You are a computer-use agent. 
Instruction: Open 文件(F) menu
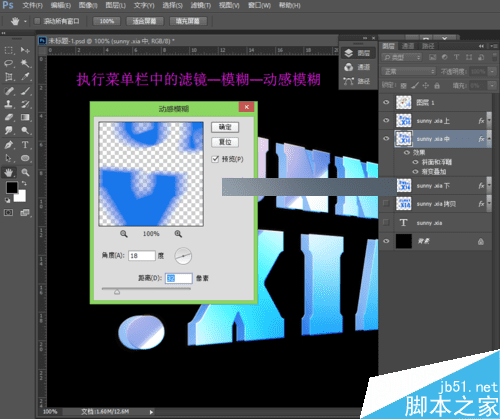(33, 6)
